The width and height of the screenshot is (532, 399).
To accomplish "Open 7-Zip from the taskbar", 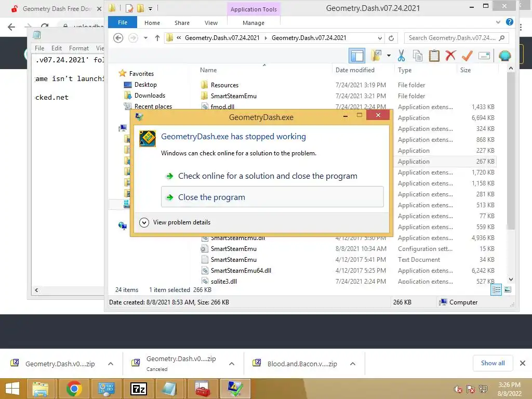I will tap(138, 389).
